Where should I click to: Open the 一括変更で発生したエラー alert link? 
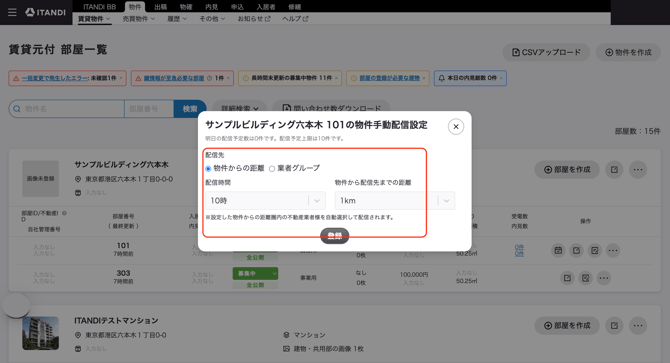[x=55, y=78]
